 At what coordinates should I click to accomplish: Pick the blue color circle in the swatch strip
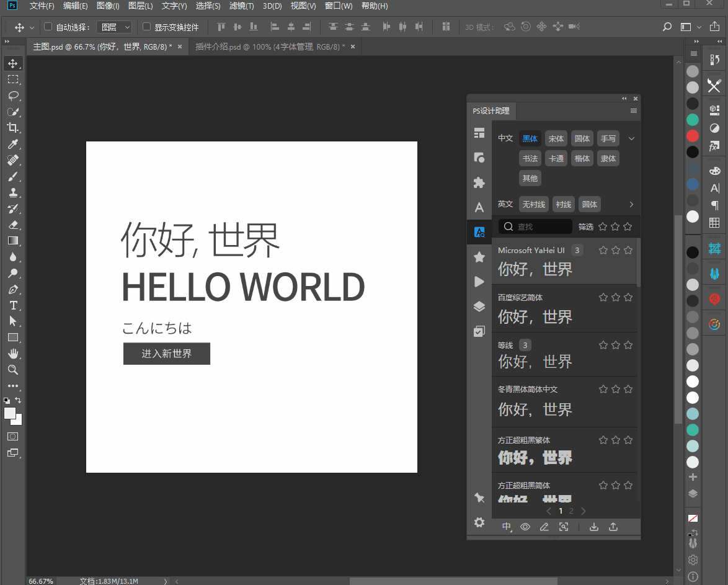pyautogui.click(x=692, y=184)
